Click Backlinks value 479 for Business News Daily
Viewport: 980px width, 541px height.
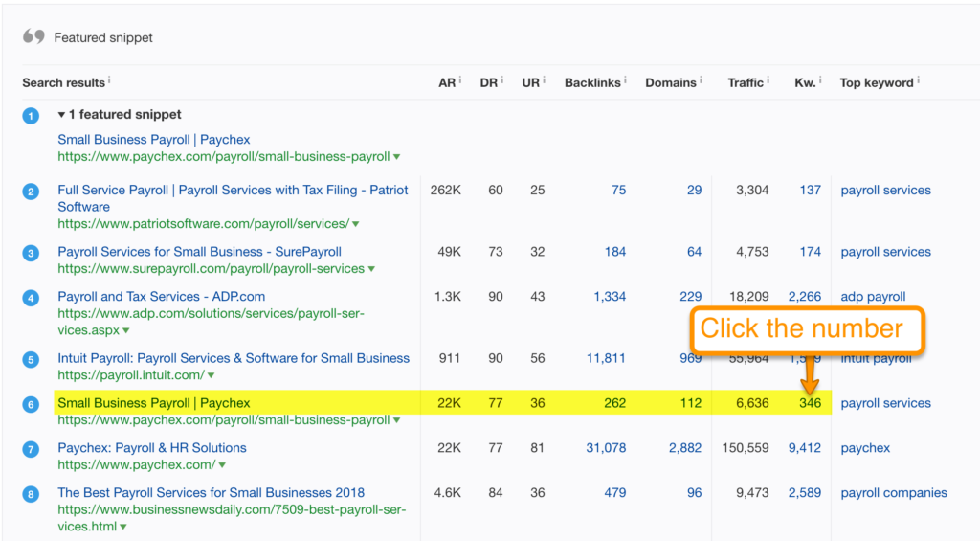pos(615,493)
